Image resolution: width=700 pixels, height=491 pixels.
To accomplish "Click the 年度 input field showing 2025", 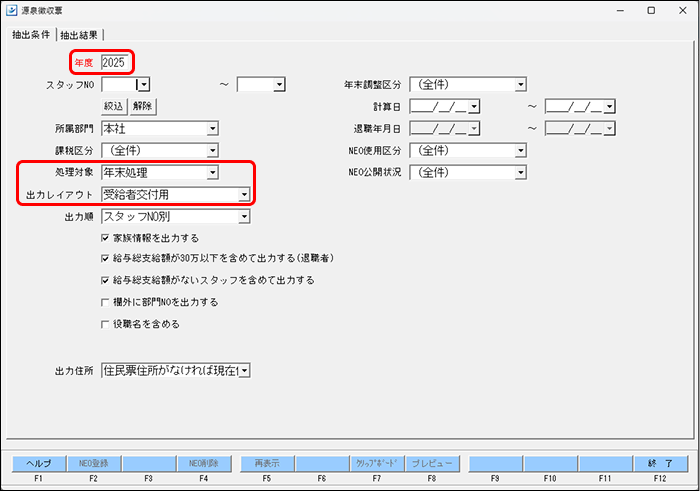I will pyautogui.click(x=115, y=62).
